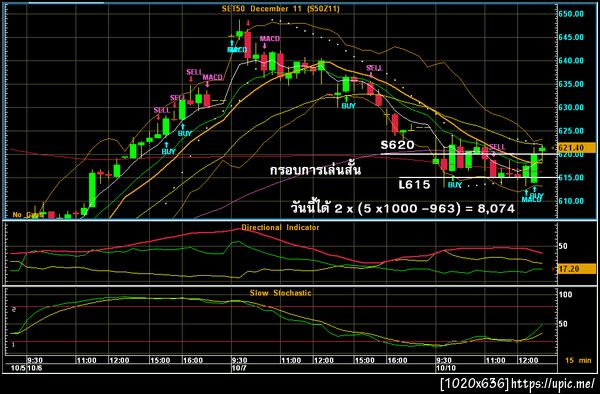Select the 9:30 time label above 10/7

pos(239,360)
